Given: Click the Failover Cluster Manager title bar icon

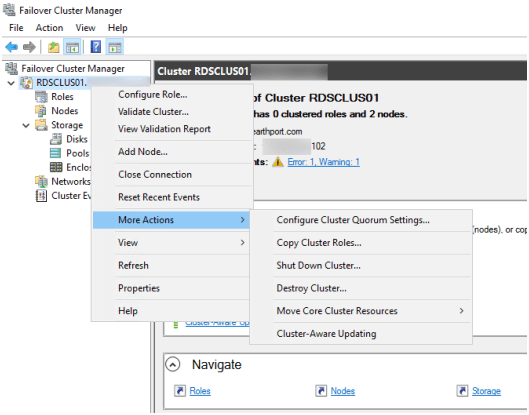Looking at the screenshot, I should [x=9, y=10].
